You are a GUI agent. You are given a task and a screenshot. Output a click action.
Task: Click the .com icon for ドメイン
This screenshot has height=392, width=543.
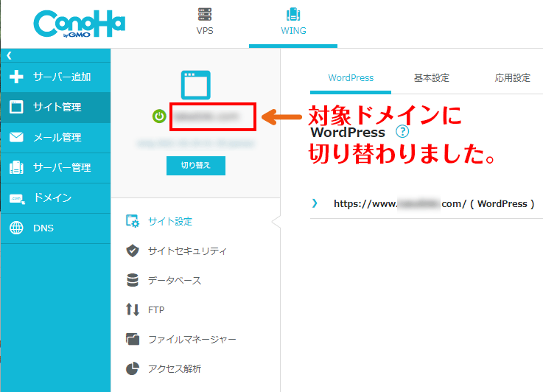click(17, 199)
